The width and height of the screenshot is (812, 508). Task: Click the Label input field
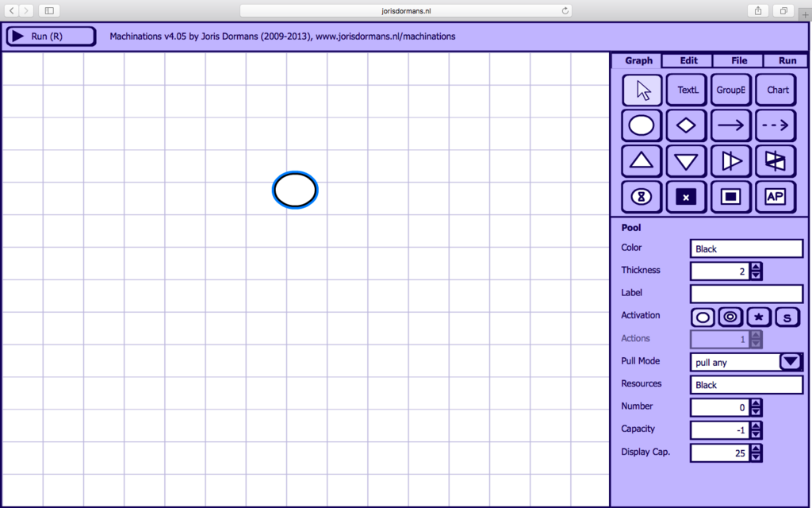[x=746, y=294]
